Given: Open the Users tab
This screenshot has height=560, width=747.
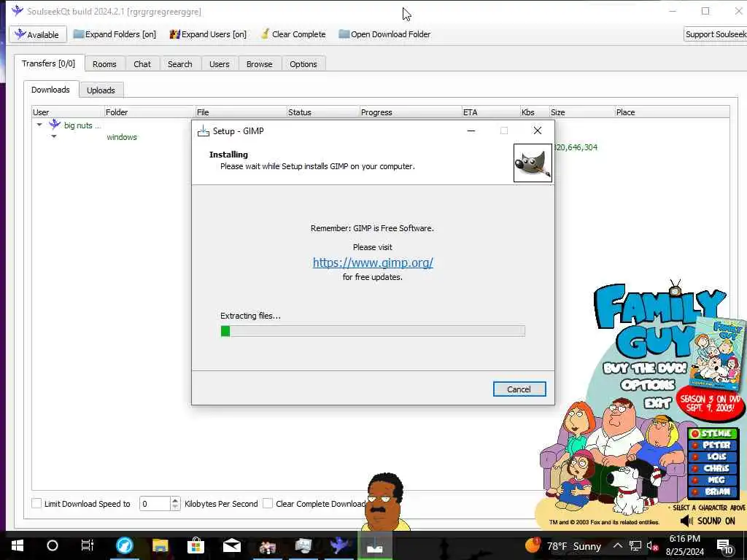Looking at the screenshot, I should (x=219, y=64).
